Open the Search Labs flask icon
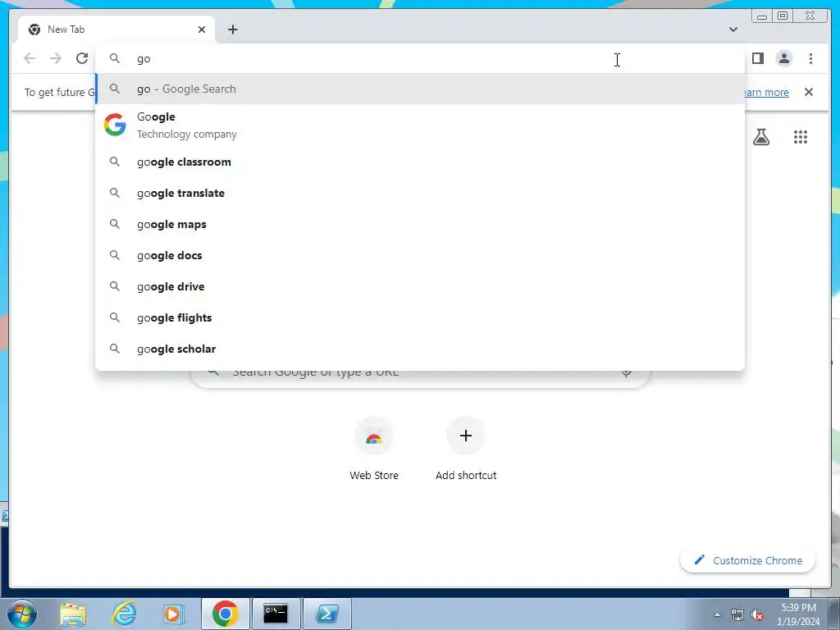Viewport: 840px width, 630px height. (x=761, y=137)
